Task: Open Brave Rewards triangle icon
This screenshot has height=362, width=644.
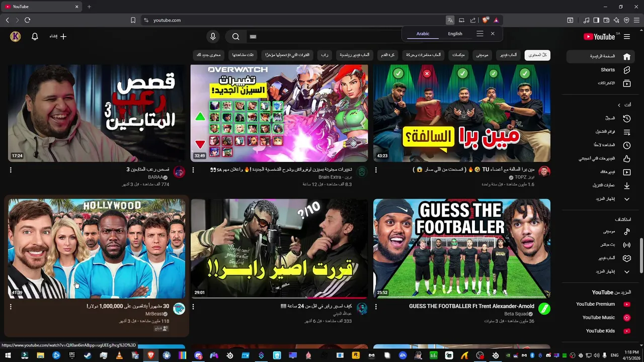Action: pyautogui.click(x=496, y=20)
